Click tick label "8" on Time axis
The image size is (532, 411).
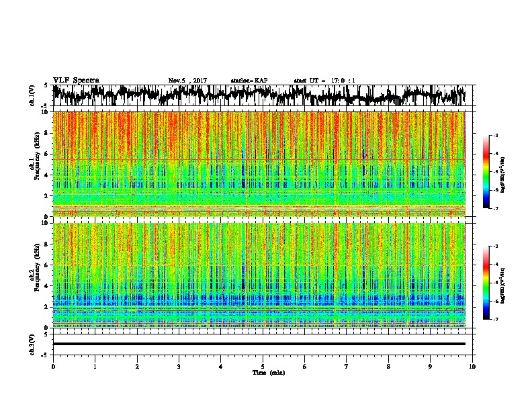[388, 367]
